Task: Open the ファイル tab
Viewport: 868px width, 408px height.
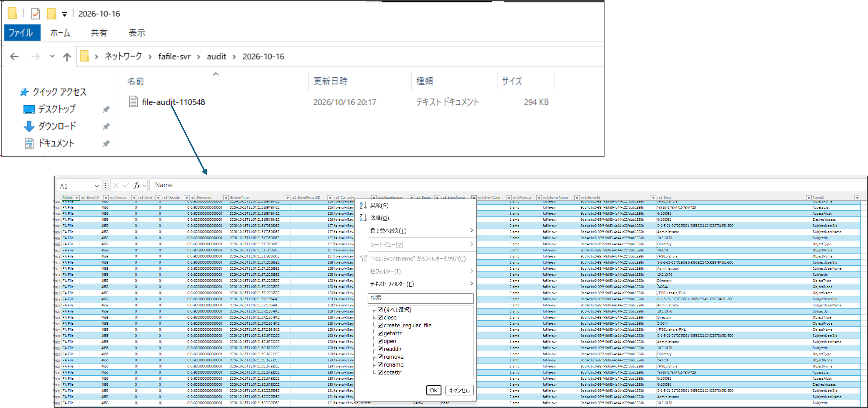Action: [x=22, y=33]
